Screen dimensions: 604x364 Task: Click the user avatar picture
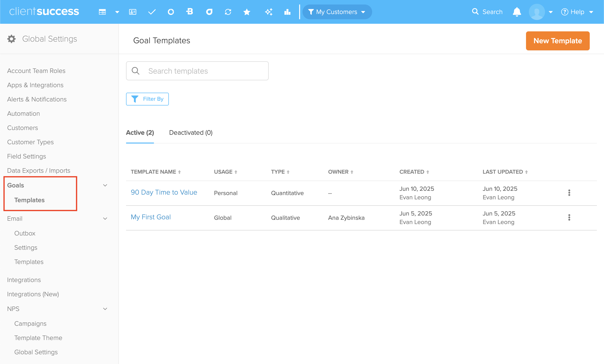click(537, 12)
